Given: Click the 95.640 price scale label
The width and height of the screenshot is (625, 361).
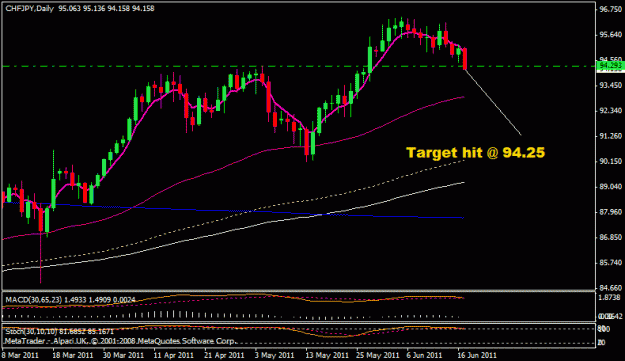Looking at the screenshot, I should click(611, 35).
